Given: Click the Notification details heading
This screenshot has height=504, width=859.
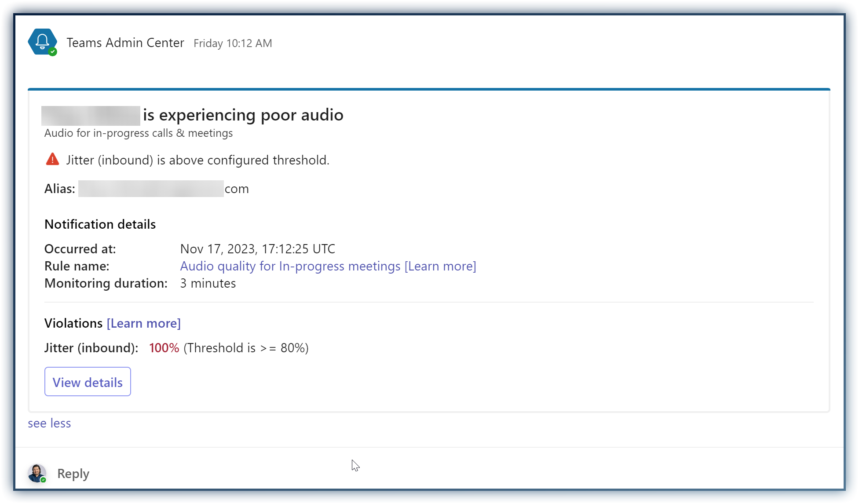Looking at the screenshot, I should [x=100, y=224].
